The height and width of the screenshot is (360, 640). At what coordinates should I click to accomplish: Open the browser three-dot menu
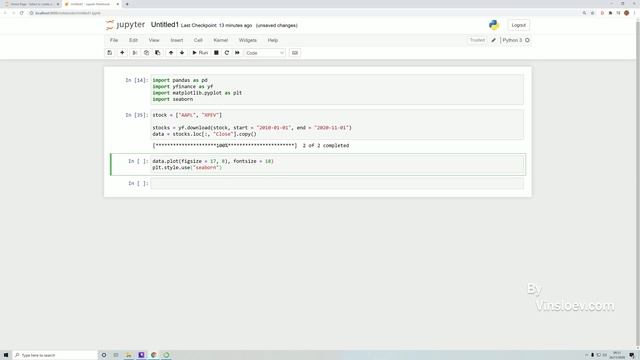pyautogui.click(x=634, y=13)
